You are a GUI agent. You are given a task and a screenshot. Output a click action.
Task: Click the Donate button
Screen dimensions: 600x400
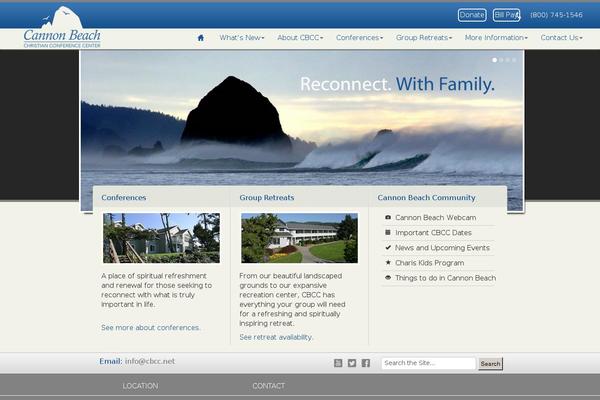tap(472, 15)
